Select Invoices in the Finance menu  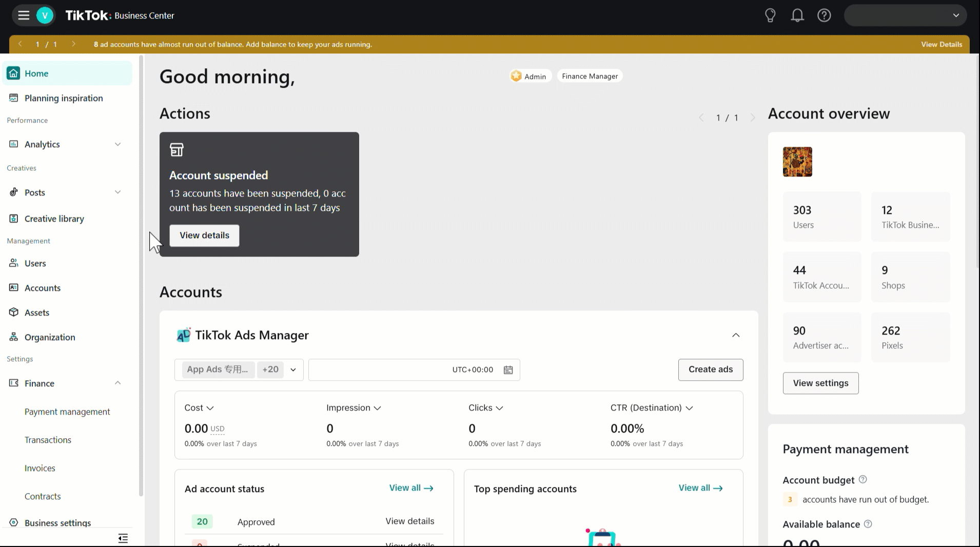[x=40, y=467]
